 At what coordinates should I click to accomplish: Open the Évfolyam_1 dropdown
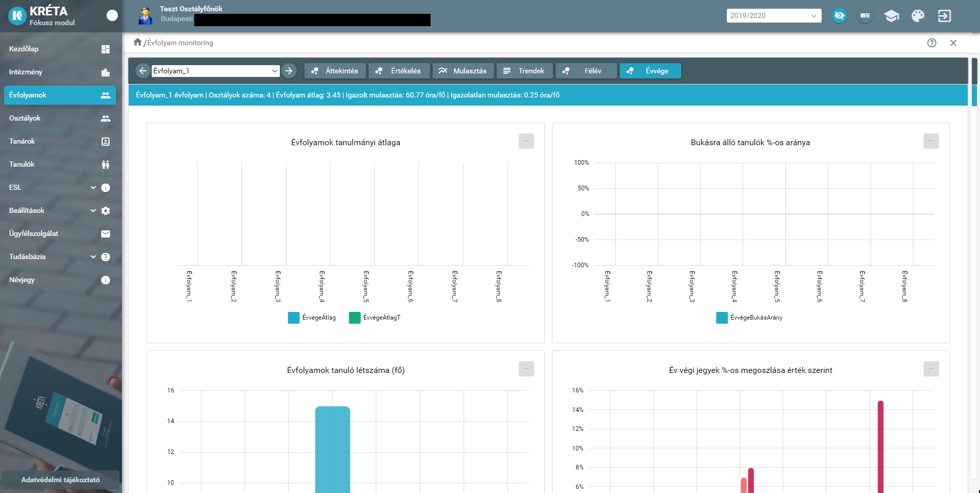coord(216,71)
